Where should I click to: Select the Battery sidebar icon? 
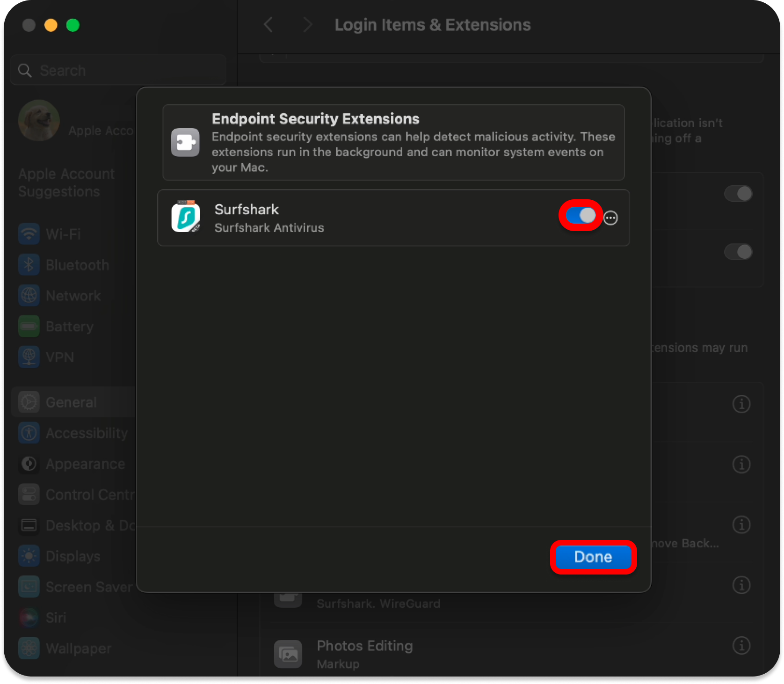pos(29,327)
